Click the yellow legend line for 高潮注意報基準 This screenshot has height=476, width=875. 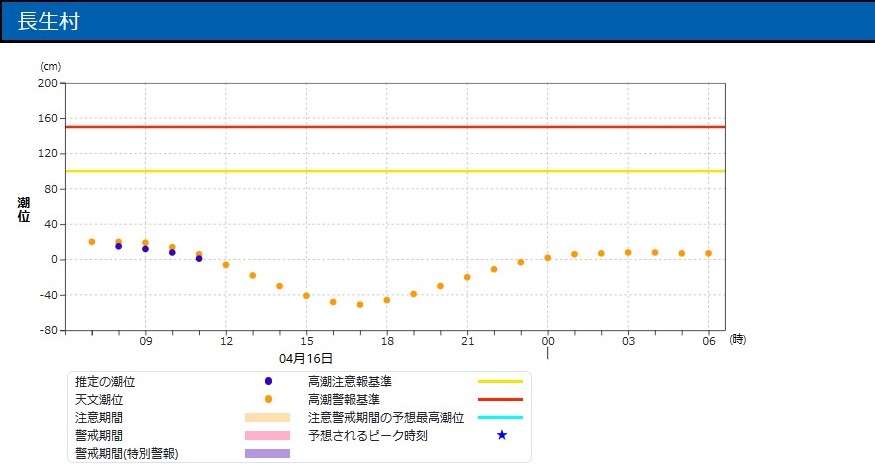coord(500,382)
